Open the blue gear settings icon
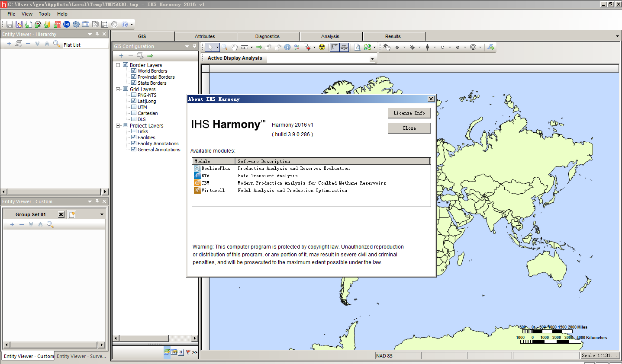 pos(76,24)
